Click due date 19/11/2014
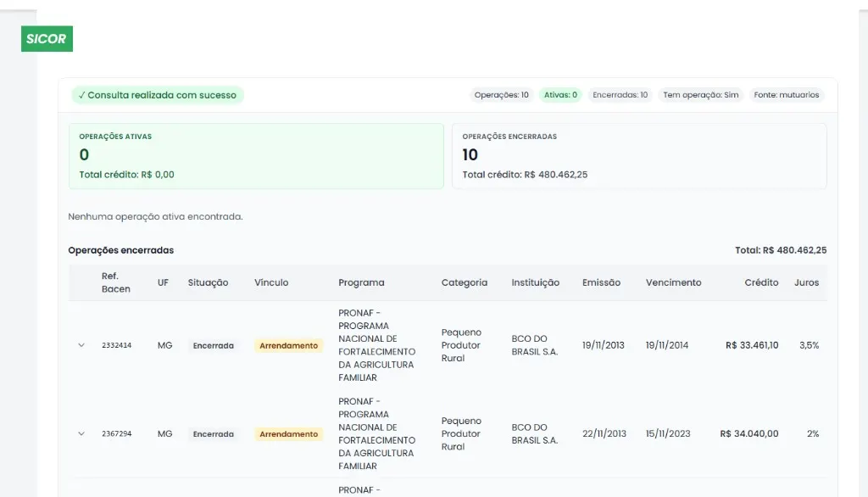868x497 pixels. point(667,345)
